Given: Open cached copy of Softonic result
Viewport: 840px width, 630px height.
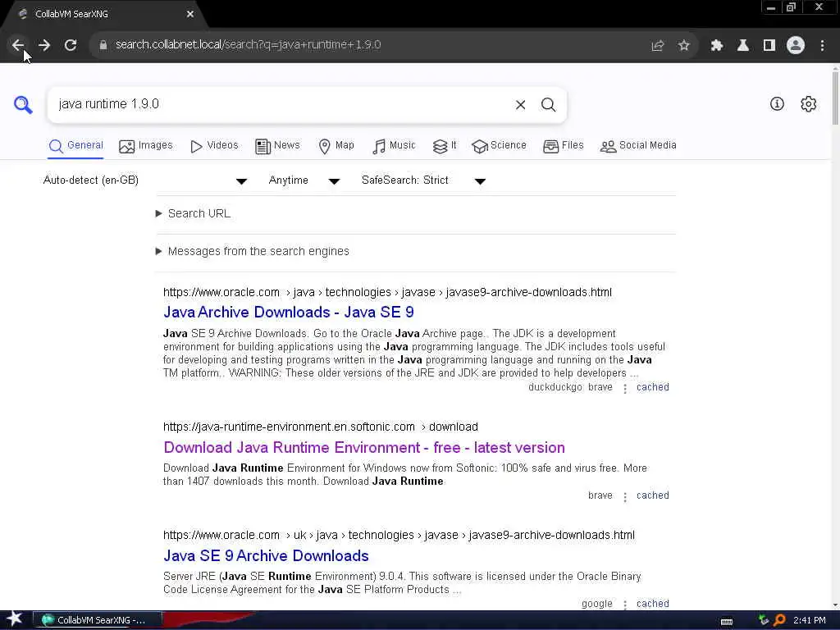Looking at the screenshot, I should point(652,495).
